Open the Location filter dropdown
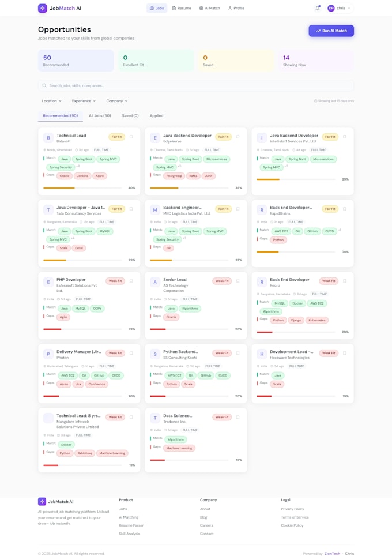The image size is (392, 556). coord(52,101)
